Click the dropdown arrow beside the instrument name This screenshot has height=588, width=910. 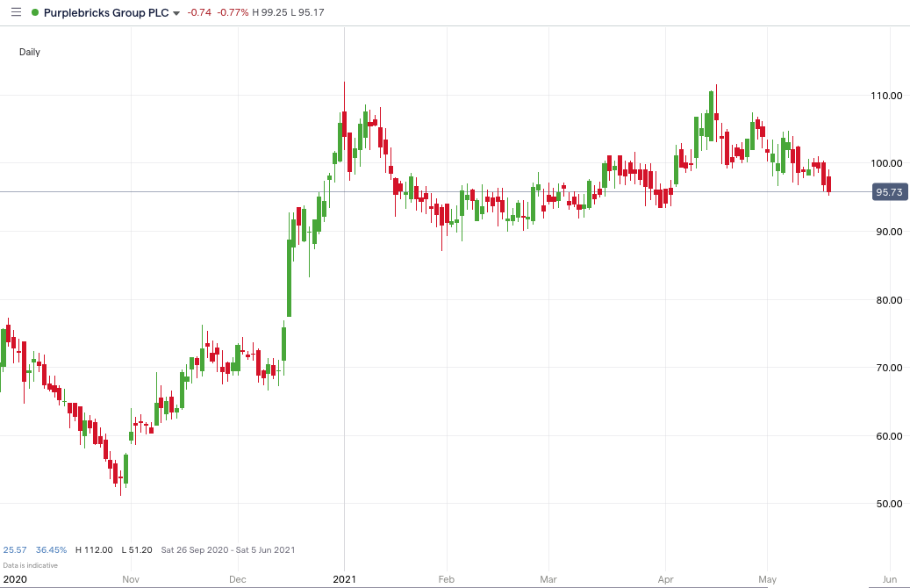[177, 13]
